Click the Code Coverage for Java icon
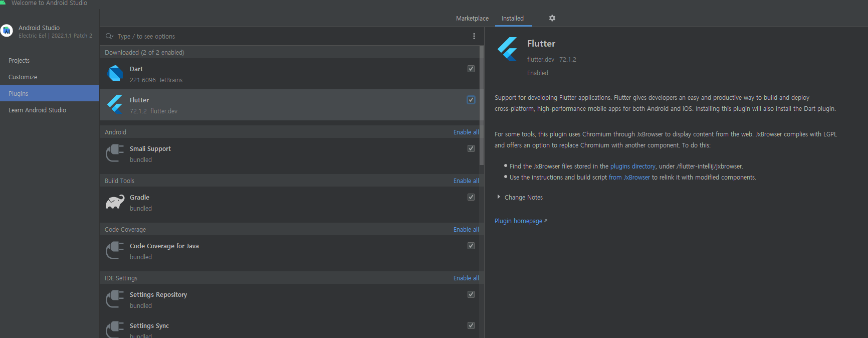 (x=115, y=251)
